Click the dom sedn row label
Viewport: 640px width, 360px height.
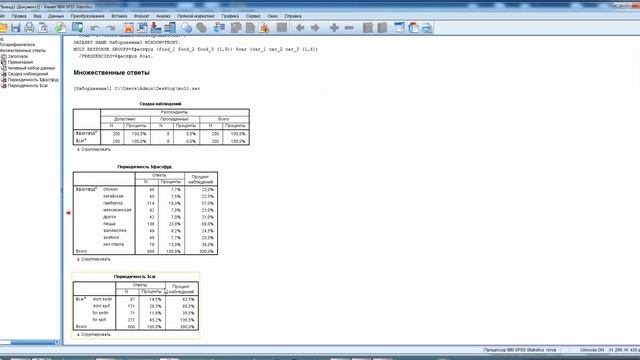(102, 299)
